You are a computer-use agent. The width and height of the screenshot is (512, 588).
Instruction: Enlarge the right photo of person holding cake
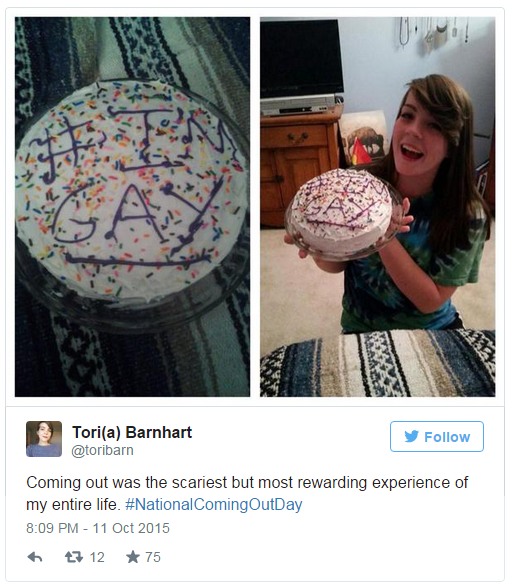[377, 207]
